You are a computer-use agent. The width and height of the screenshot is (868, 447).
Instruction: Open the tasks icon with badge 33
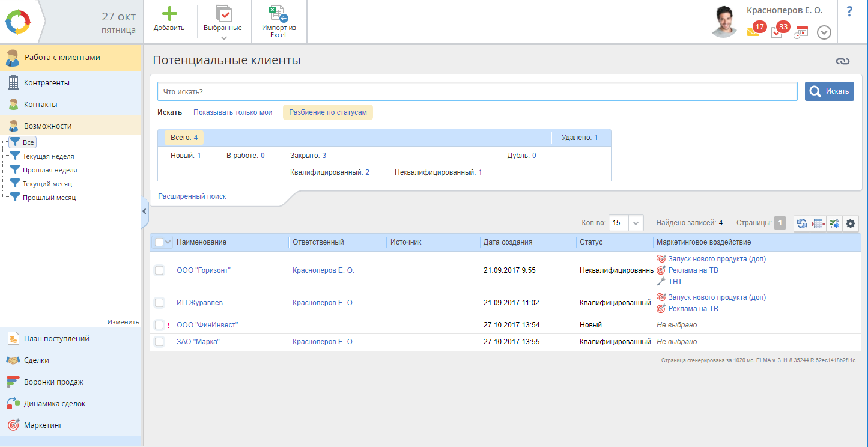(777, 32)
